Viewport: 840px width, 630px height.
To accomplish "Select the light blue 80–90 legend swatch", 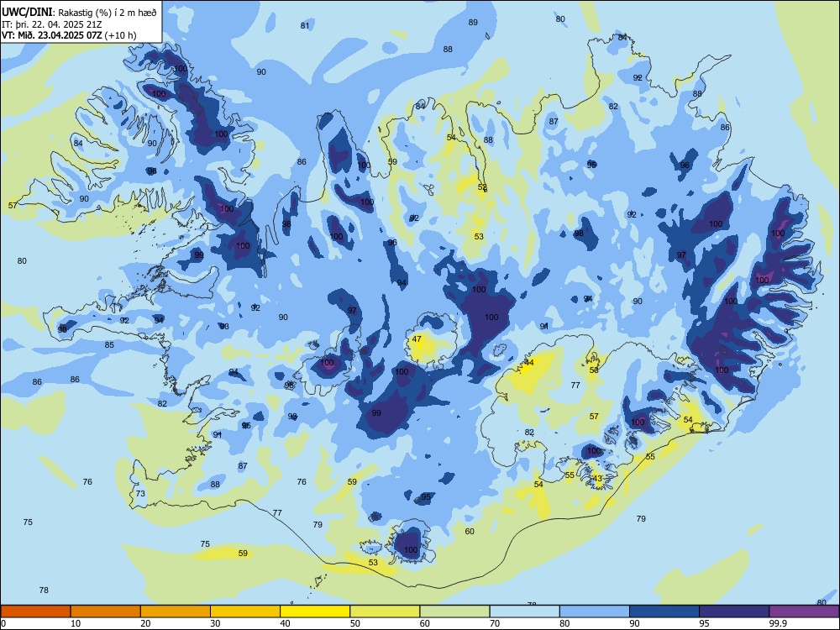I will (x=595, y=612).
